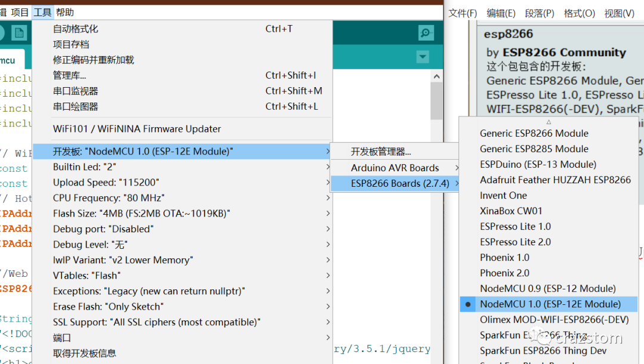
Task: Click the New sketch toolbar icon
Action: [x=19, y=33]
